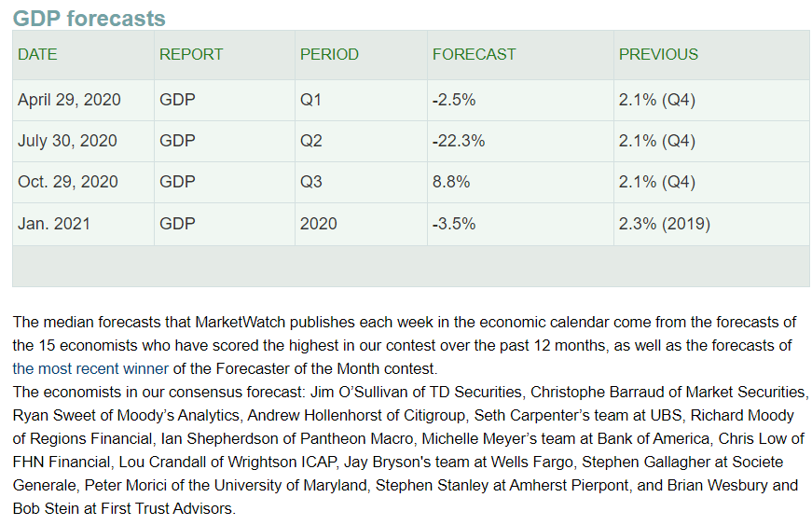
Task: Click the July 30, 2020 date cell
Action: [x=83, y=141]
